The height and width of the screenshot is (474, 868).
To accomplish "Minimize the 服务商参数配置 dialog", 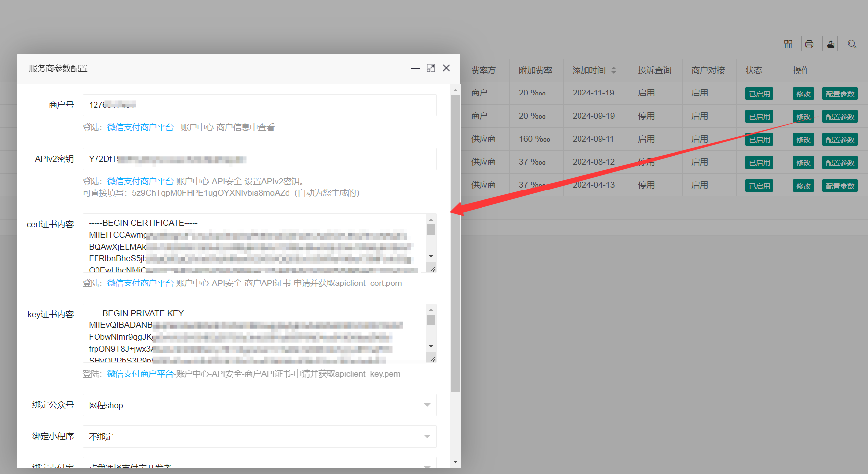I will coord(415,68).
